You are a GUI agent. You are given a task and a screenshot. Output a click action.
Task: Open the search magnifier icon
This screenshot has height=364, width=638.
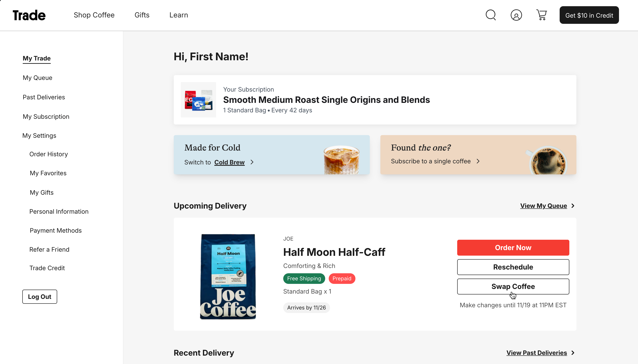(491, 15)
